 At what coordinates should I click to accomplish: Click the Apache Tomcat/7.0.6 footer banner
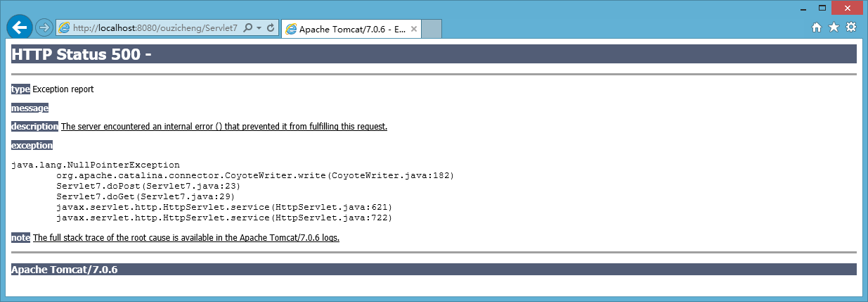[x=434, y=270]
